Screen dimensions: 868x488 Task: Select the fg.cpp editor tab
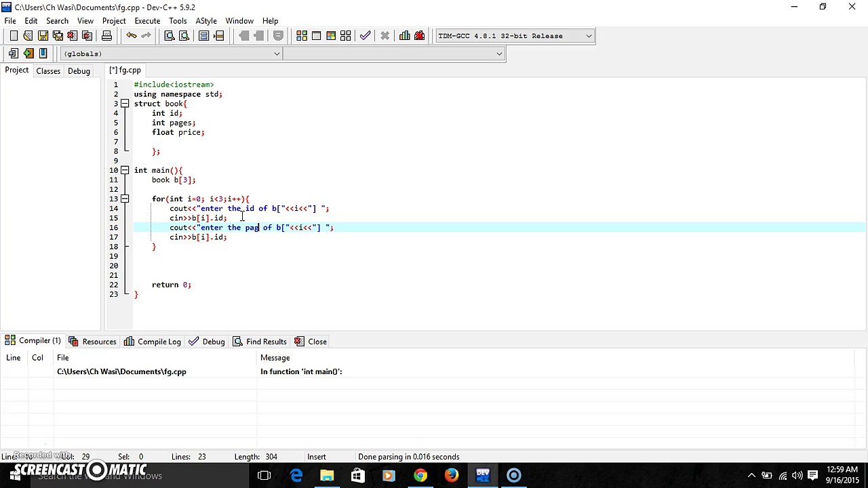coord(125,70)
